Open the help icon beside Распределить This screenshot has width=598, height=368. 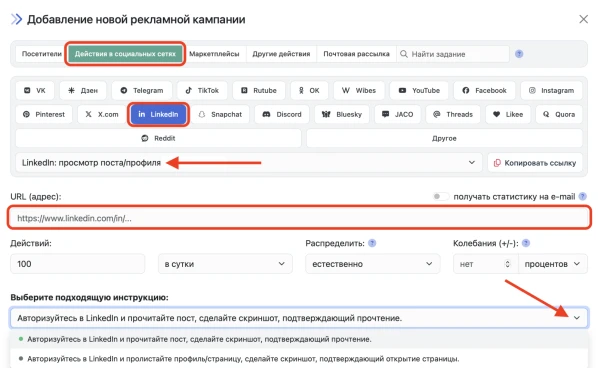[372, 243]
